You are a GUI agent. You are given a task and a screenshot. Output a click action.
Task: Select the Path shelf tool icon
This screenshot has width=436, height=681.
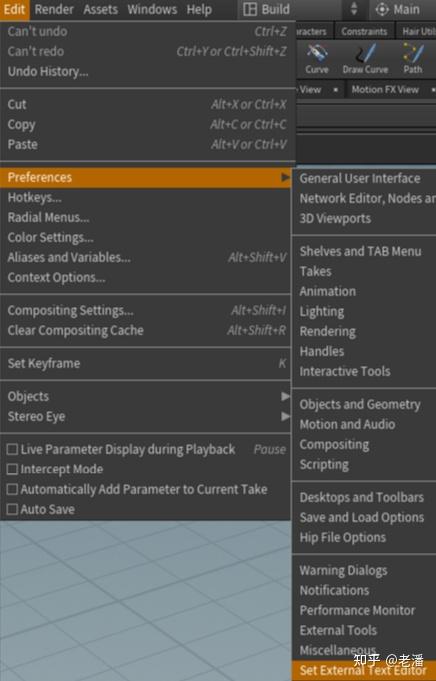pyautogui.click(x=413, y=53)
